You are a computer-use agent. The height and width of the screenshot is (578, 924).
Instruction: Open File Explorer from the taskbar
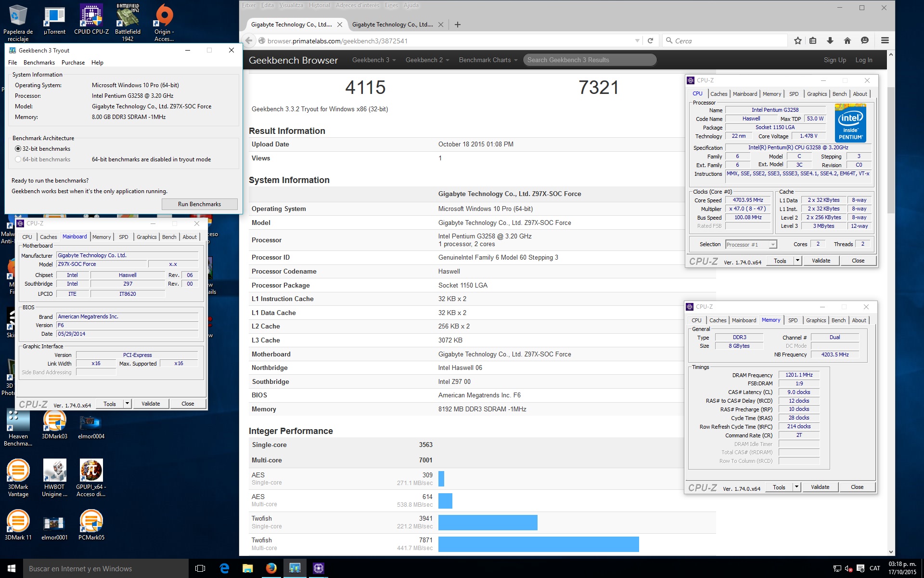tap(247, 568)
